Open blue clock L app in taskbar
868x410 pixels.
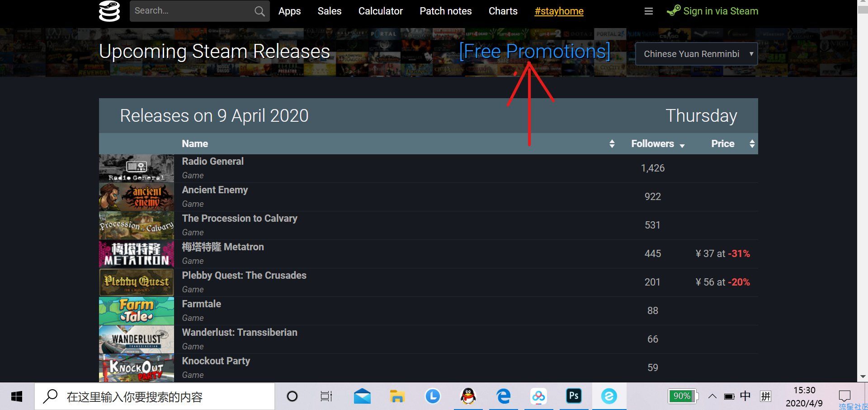433,397
